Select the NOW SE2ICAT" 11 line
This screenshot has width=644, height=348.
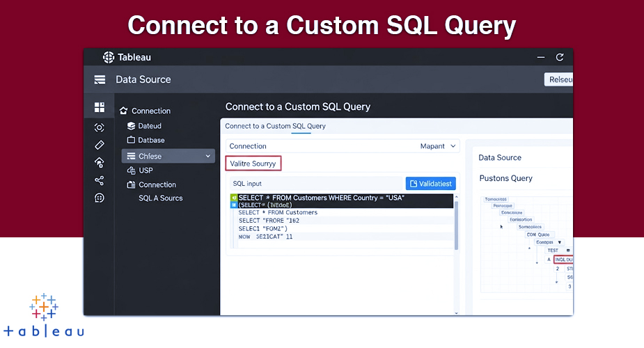coord(265,237)
